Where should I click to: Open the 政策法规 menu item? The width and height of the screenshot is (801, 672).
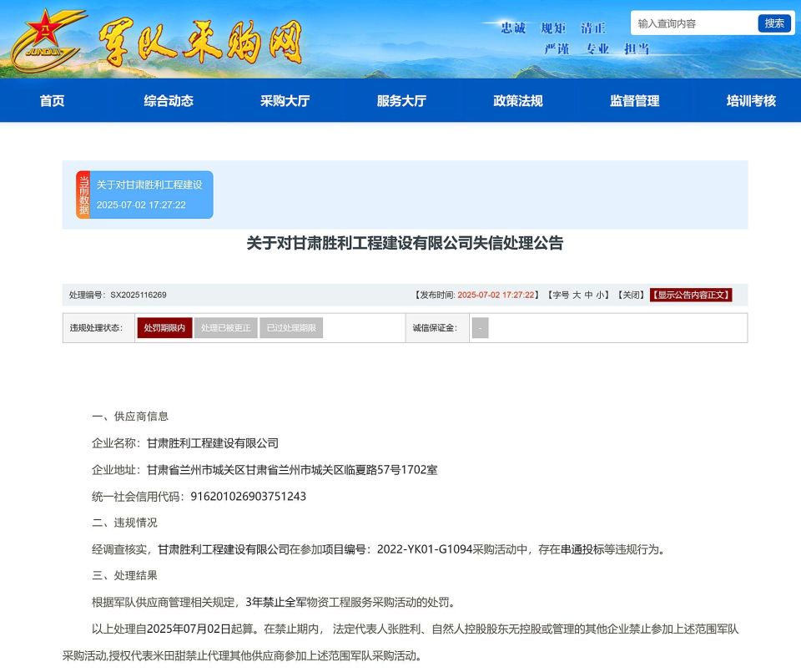pos(518,101)
